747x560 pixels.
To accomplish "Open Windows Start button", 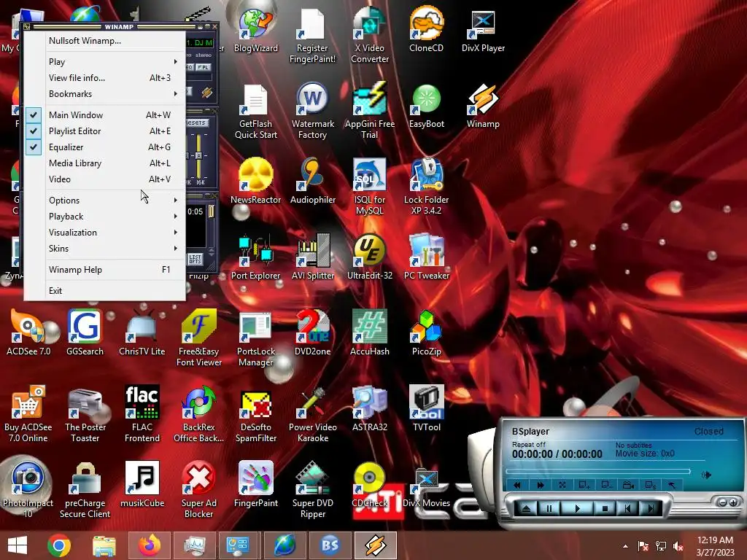I will (18, 545).
